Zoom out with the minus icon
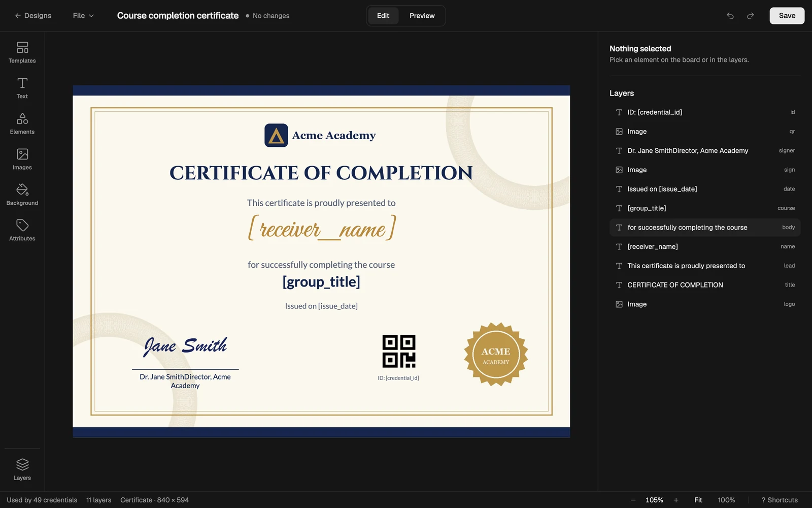This screenshot has height=508, width=812. (x=633, y=500)
